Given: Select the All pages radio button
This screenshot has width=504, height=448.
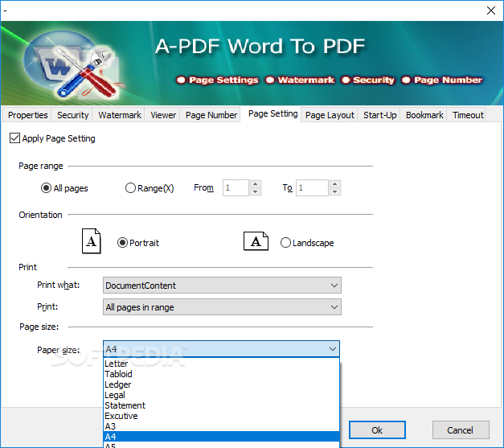Looking at the screenshot, I should (46, 188).
